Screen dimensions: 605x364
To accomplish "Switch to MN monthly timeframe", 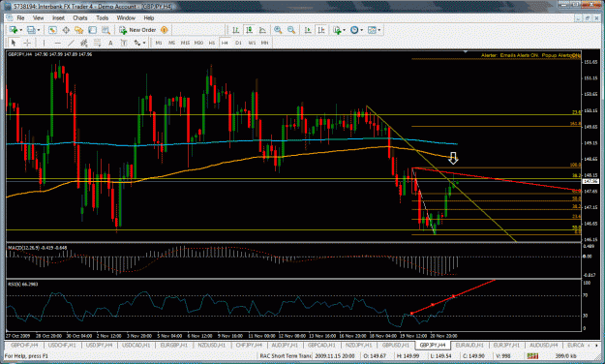I will point(264,43).
